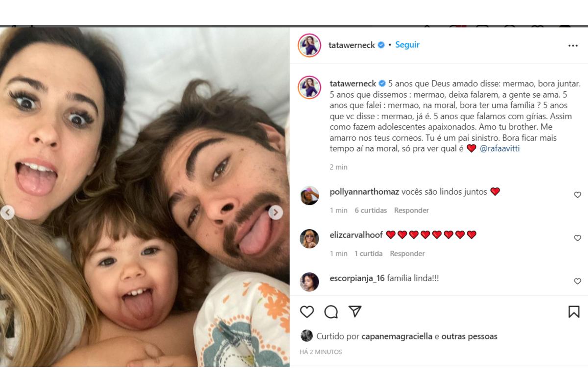Go to next photo with right arrow
Image resolution: width=588 pixels, height=392 pixels.
275,212
